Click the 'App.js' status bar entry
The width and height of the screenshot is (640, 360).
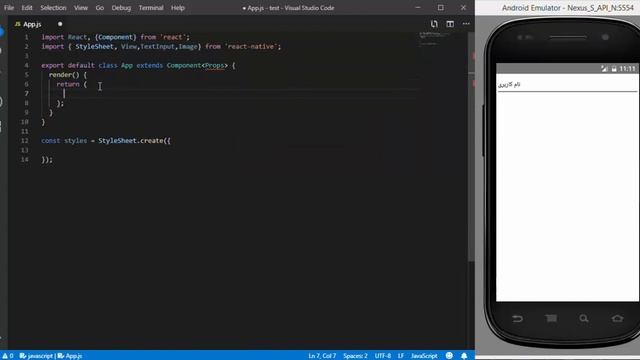pos(70,356)
